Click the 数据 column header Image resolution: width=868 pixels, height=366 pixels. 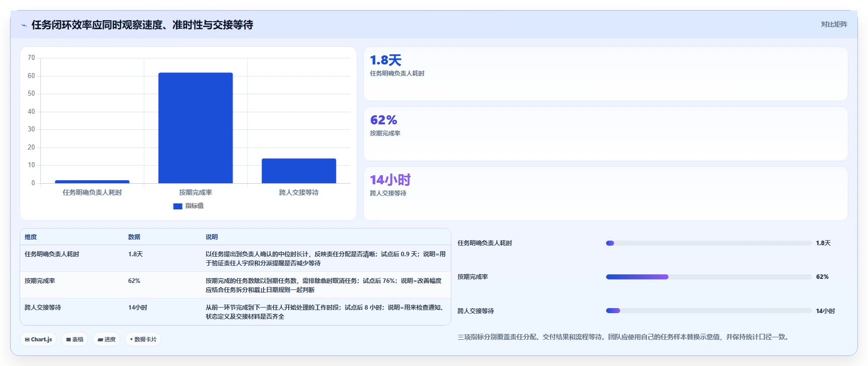pyautogui.click(x=134, y=237)
